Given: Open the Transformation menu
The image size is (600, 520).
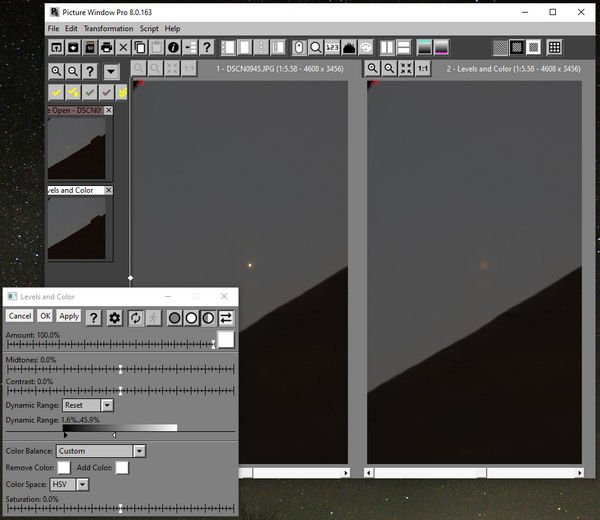Looking at the screenshot, I should pos(108,29).
